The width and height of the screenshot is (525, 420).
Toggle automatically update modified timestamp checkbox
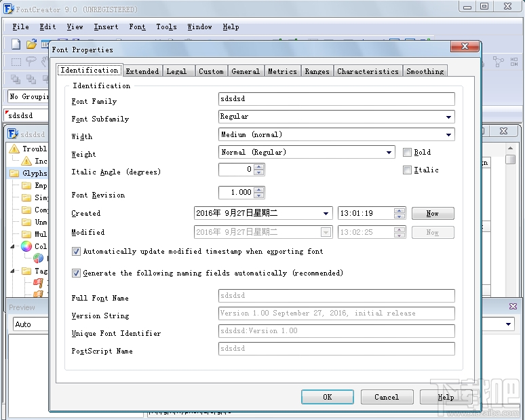click(x=76, y=251)
